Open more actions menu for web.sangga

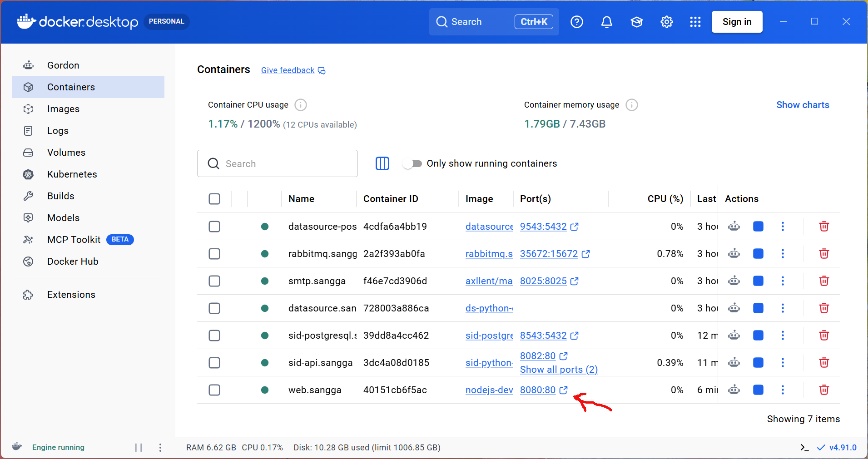[783, 390]
